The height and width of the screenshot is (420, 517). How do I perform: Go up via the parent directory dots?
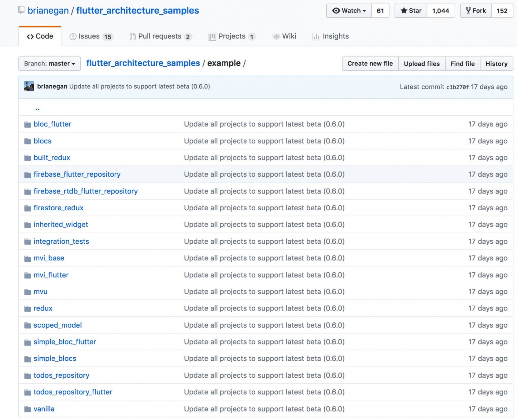point(37,109)
